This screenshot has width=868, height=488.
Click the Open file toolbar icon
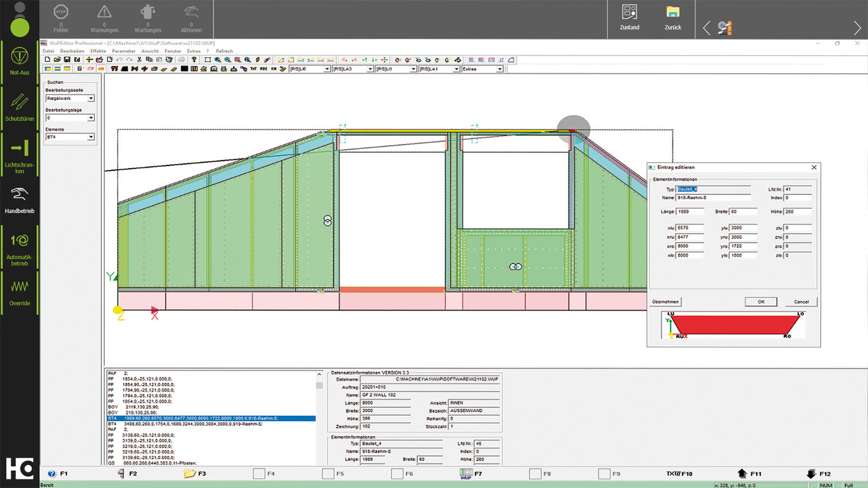click(57, 60)
